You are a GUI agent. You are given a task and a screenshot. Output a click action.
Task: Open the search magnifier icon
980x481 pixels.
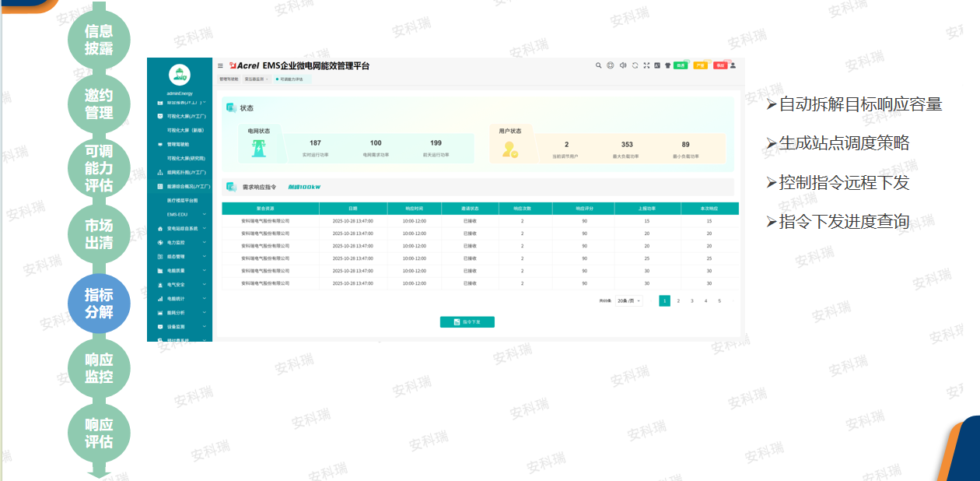(x=599, y=65)
